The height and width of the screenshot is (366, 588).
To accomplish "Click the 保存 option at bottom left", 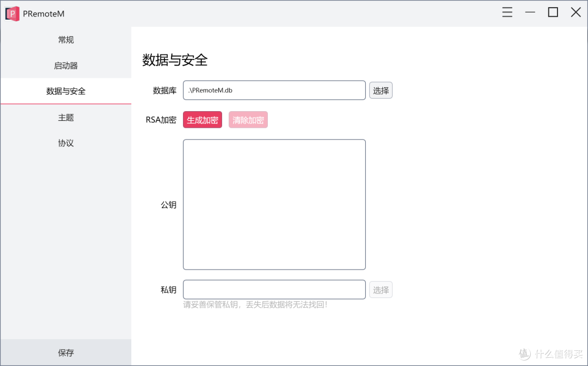I will tap(65, 352).
